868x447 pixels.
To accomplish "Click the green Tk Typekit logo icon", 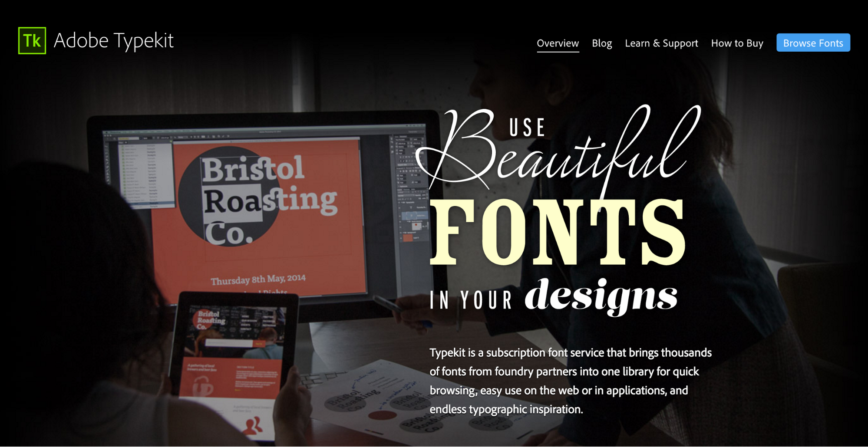I will click(x=32, y=40).
